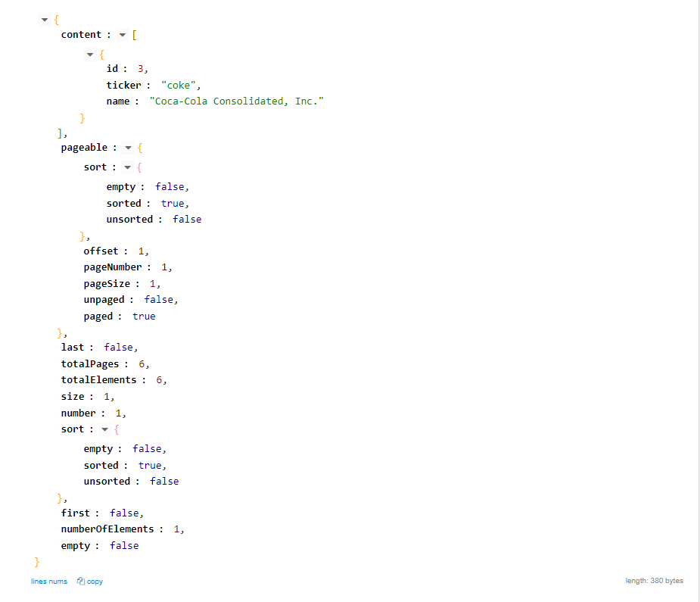Viewport: 700px width, 602px height.
Task: Collapse the object with id 3
Action: pos(90,55)
